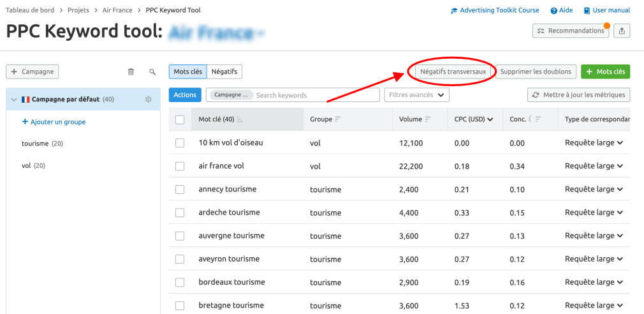
Task: Check the box for 10 km vol d'oiseau
Action: [180, 143]
